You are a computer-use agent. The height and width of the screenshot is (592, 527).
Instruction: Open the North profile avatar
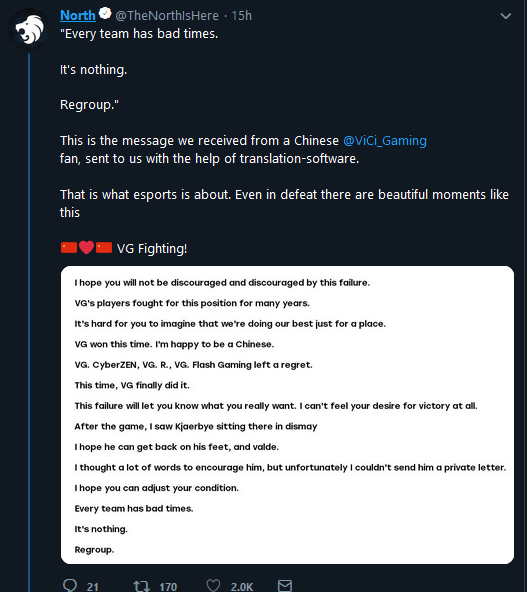(29, 29)
